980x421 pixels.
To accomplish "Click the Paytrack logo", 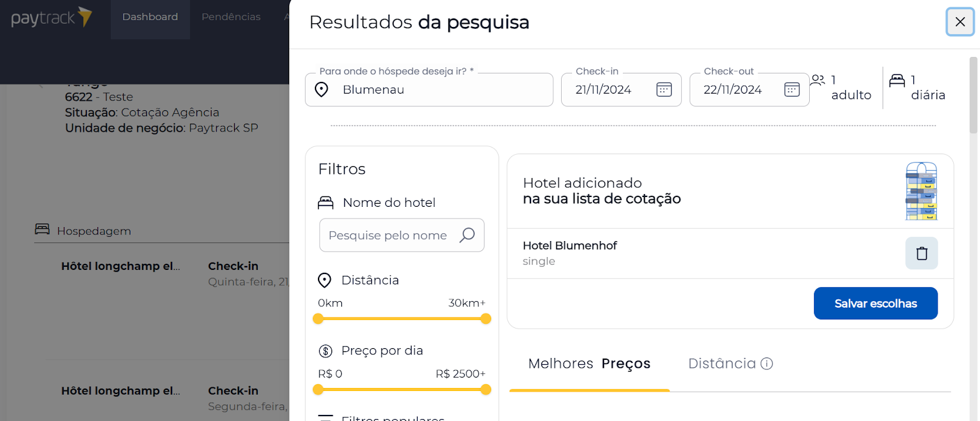I will pyautogui.click(x=51, y=18).
